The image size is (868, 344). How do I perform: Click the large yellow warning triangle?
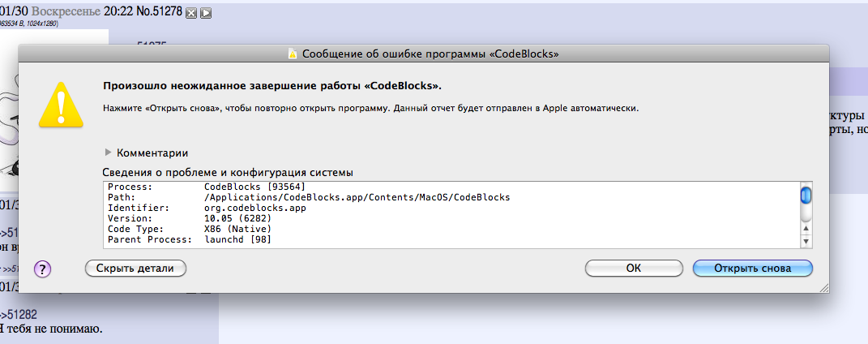coord(60,102)
